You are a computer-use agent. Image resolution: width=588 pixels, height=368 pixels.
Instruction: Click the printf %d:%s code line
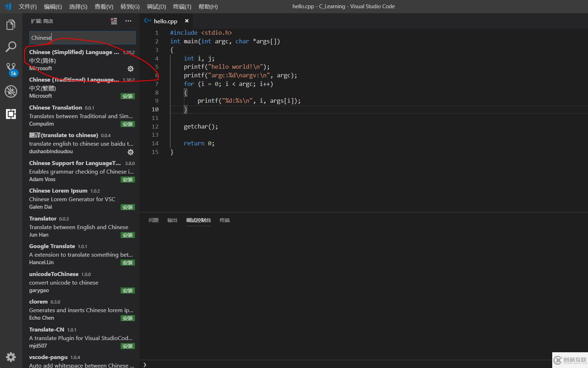click(x=249, y=101)
